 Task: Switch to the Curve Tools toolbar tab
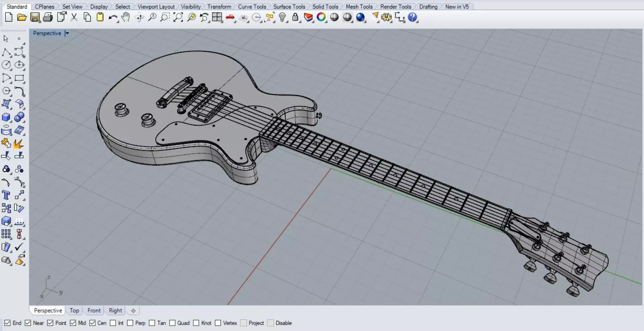(252, 7)
